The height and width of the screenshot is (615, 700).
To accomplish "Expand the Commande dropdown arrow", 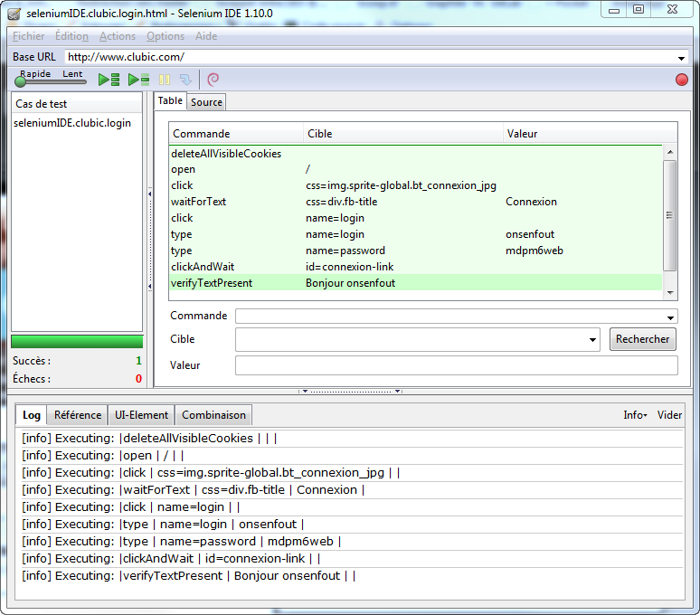I will pyautogui.click(x=670, y=317).
